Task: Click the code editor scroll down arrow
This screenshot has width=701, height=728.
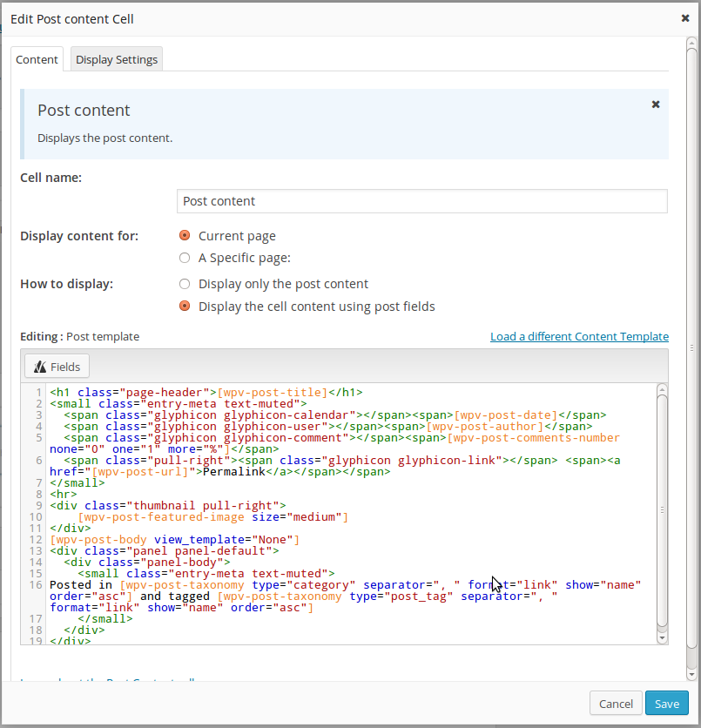Action: point(663,638)
